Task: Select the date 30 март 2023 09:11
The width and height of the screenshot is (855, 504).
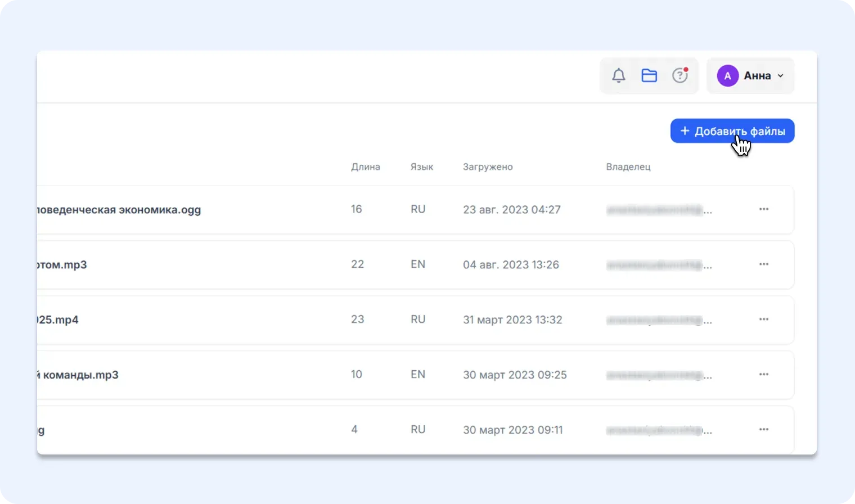Action: (513, 430)
